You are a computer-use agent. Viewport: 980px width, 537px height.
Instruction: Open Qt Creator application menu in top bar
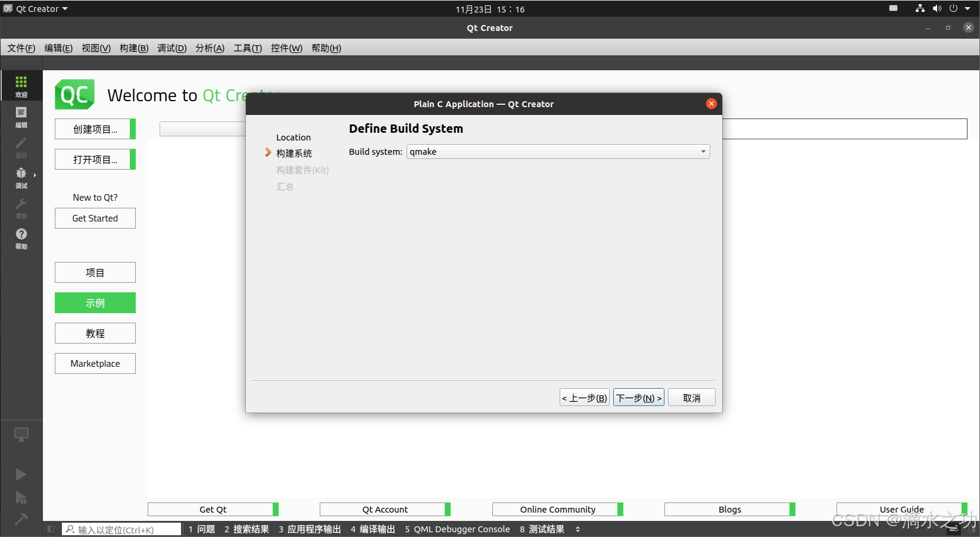coord(36,9)
